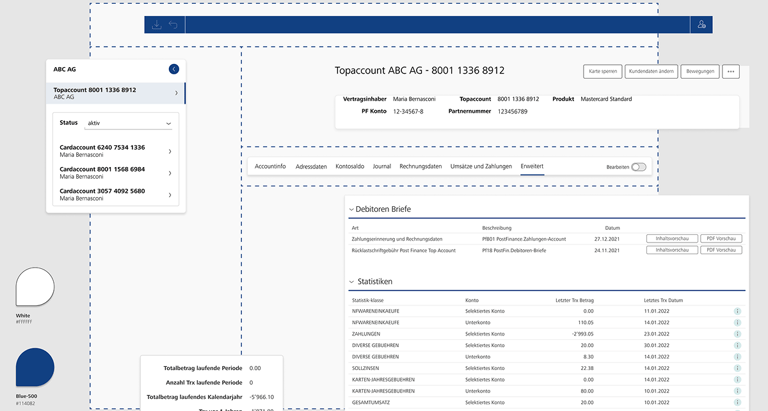Select the Erweitert tab
The height and width of the screenshot is (411, 768).
532,167
